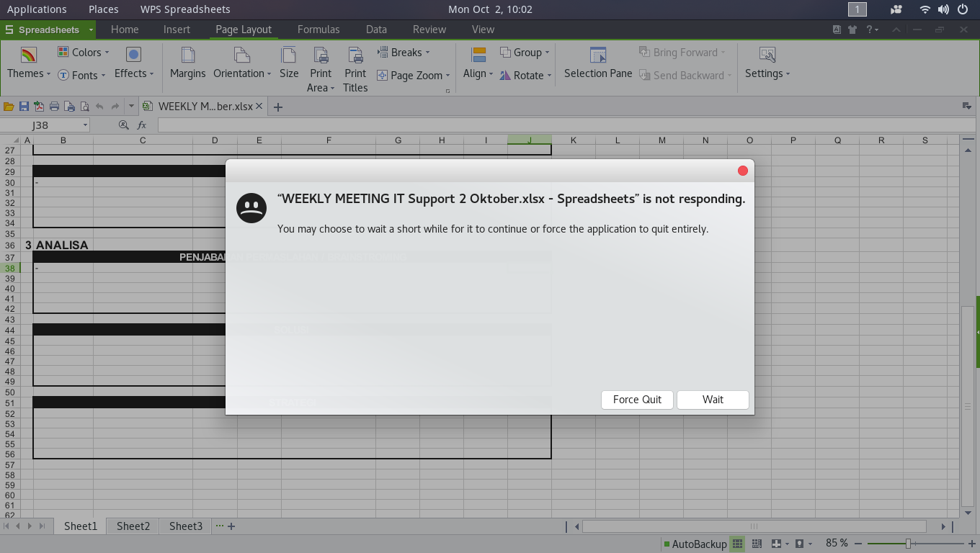The width and height of the screenshot is (980, 553).
Task: Open the Align options
Action: pyautogui.click(x=478, y=63)
